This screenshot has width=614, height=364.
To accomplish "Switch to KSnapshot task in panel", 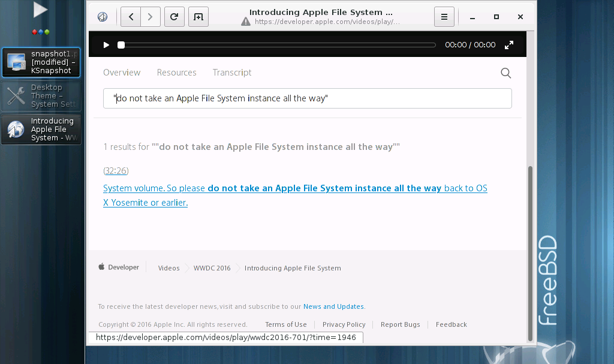I will (x=41, y=62).
